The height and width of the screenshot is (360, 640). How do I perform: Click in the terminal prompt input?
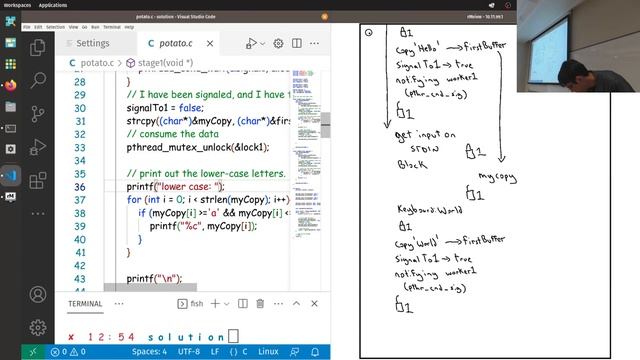[233, 337]
